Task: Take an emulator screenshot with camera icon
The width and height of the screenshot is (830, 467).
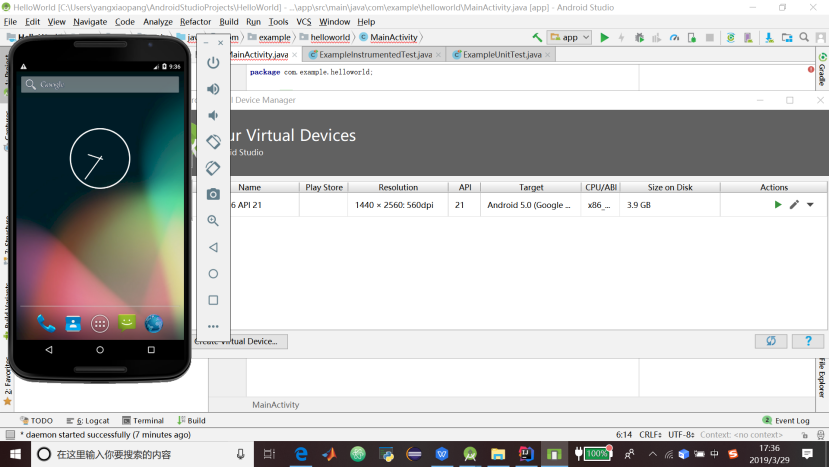Action: 213,194
